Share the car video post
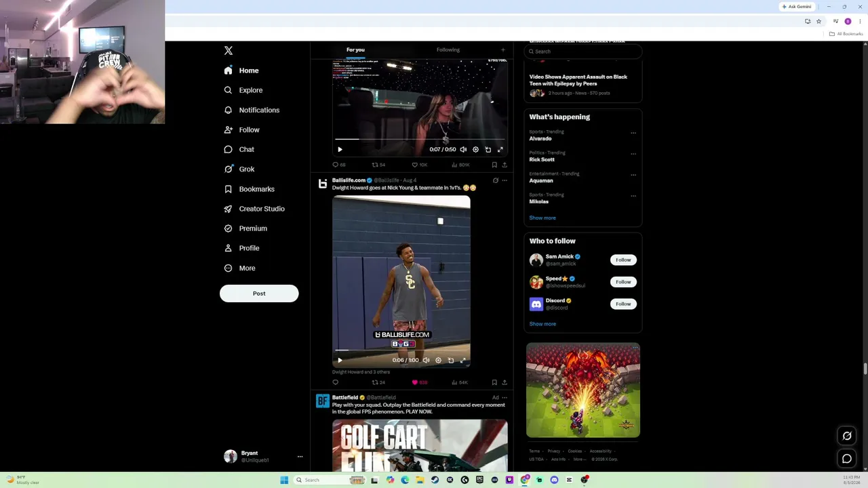The height and width of the screenshot is (488, 868). (504, 165)
